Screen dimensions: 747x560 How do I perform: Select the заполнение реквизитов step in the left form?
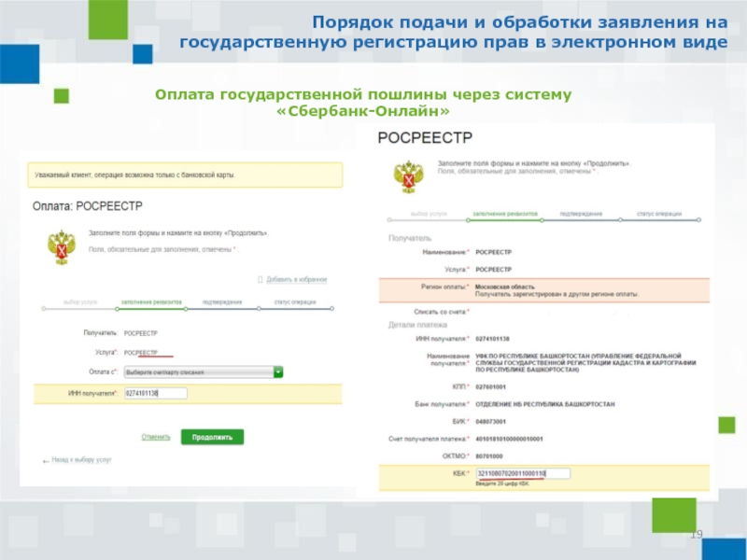point(151,301)
